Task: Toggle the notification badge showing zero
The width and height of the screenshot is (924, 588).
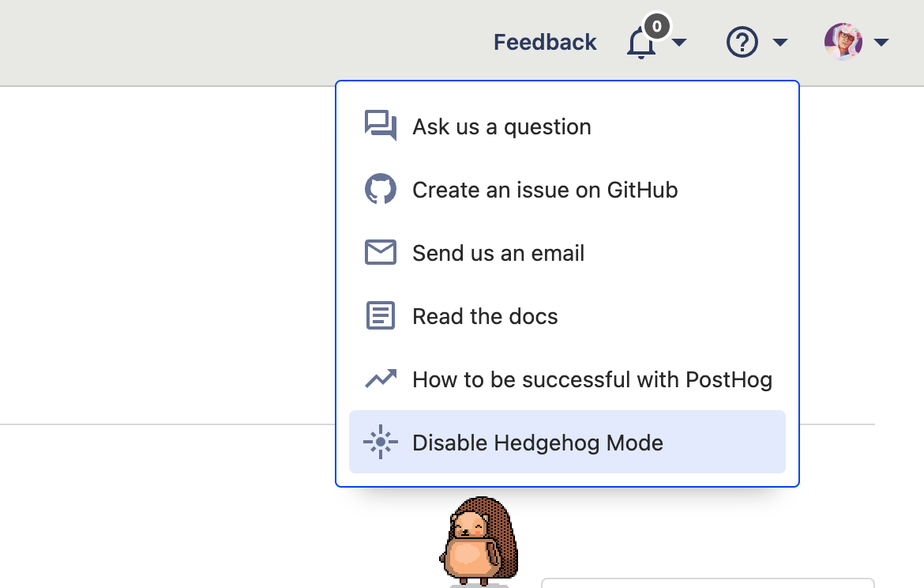Action: [655, 25]
